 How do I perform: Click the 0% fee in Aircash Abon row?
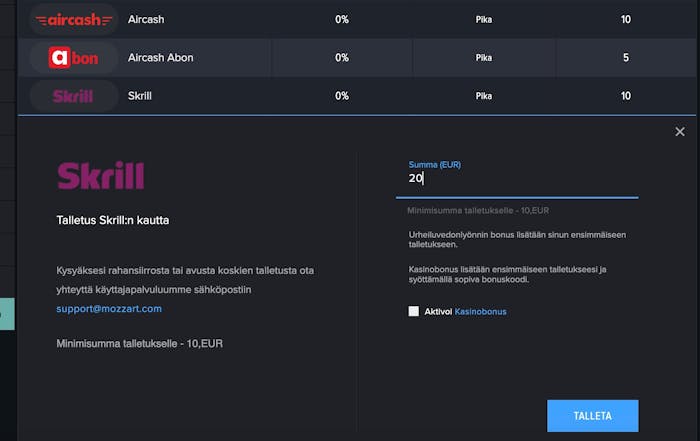[x=342, y=58]
